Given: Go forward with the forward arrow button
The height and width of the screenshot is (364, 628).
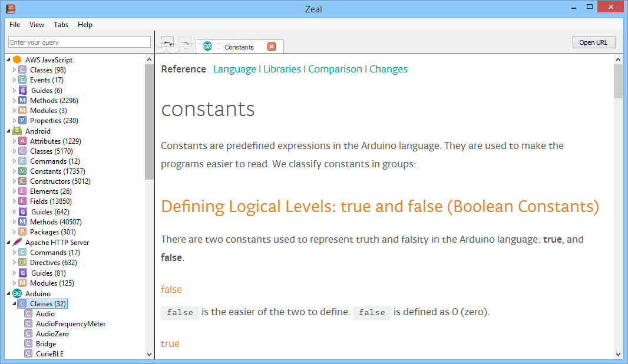Looking at the screenshot, I should click(x=185, y=42).
